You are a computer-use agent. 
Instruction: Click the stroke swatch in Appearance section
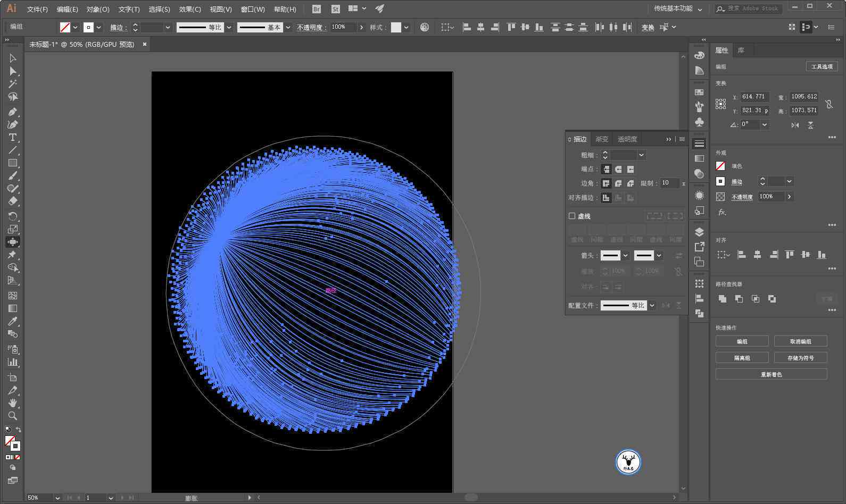click(x=720, y=181)
